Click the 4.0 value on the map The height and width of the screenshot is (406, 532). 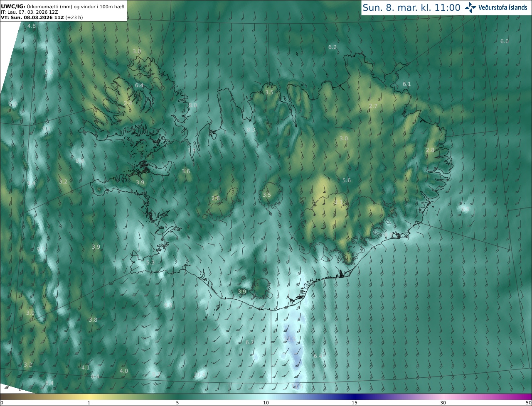[124, 371]
